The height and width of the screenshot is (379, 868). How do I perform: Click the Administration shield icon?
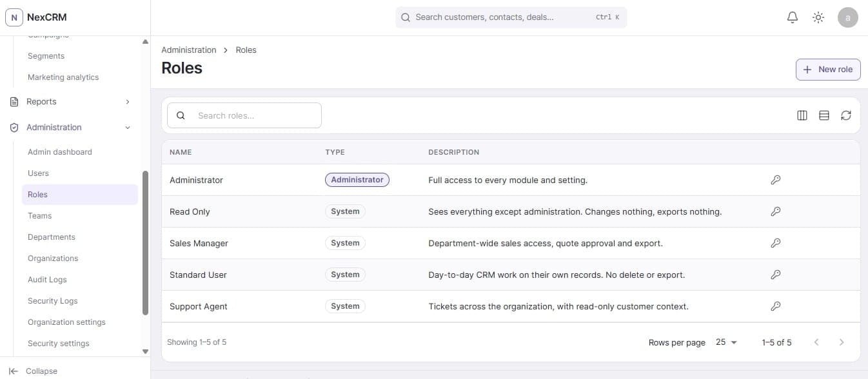coord(14,128)
